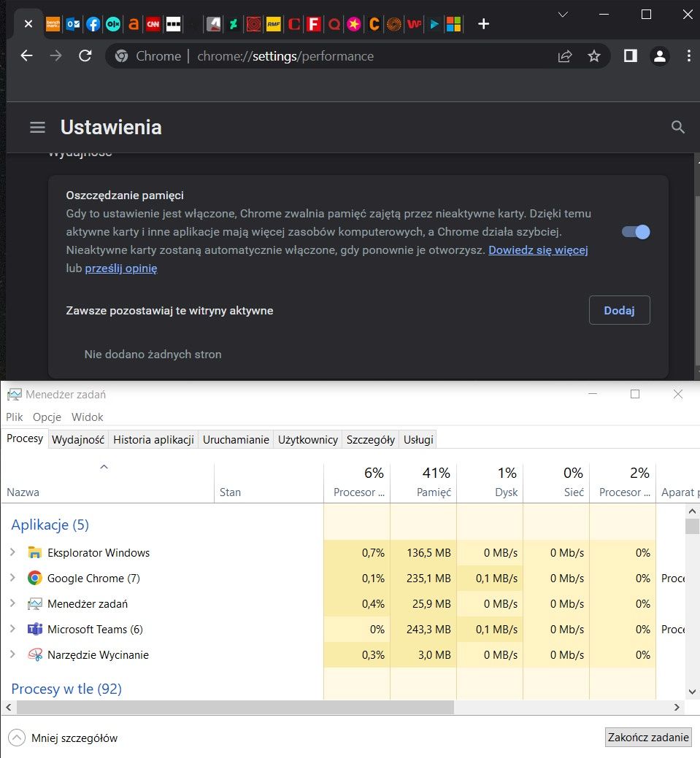
Task: Switch to the WP tab
Action: click(414, 23)
